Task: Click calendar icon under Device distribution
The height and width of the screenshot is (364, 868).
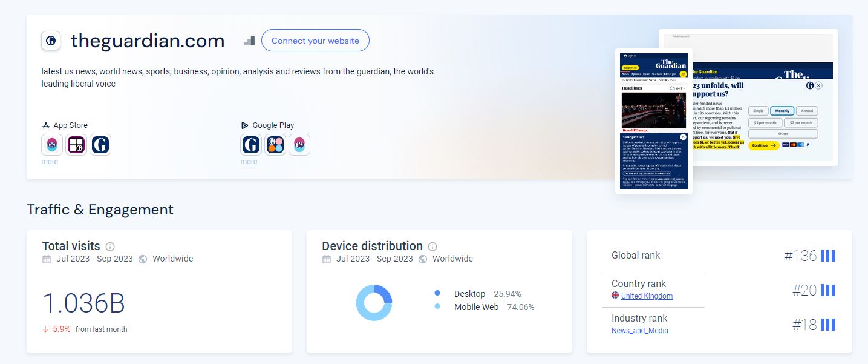Action: 327,259
